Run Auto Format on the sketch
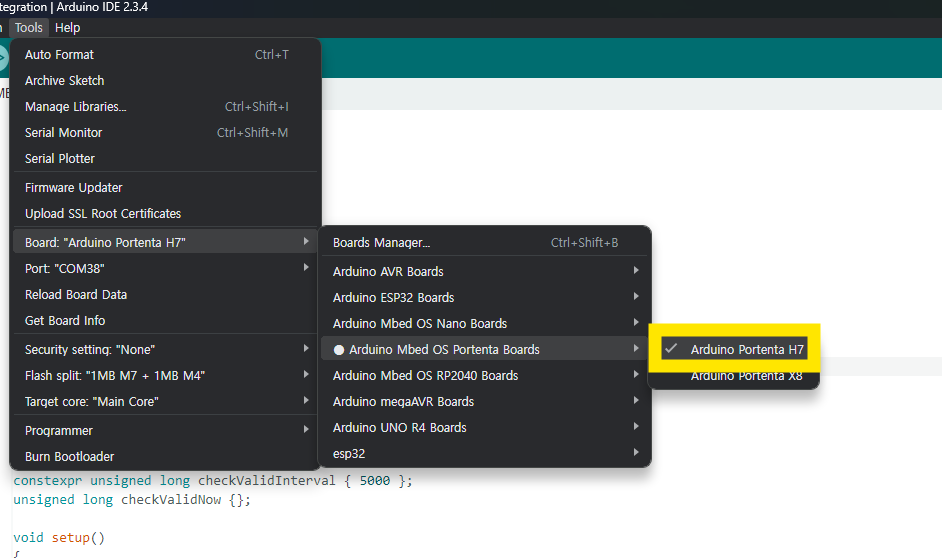Image resolution: width=942 pixels, height=558 pixels. coord(165,55)
